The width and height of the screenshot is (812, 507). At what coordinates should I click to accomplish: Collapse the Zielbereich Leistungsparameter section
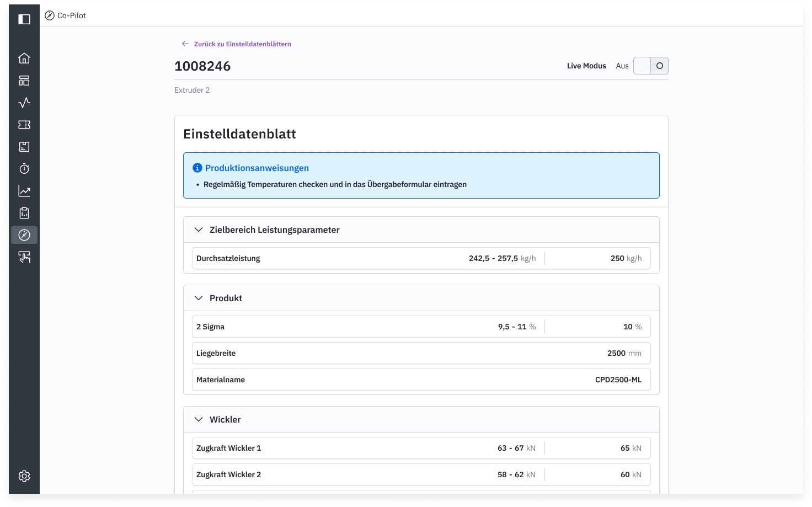[199, 230]
